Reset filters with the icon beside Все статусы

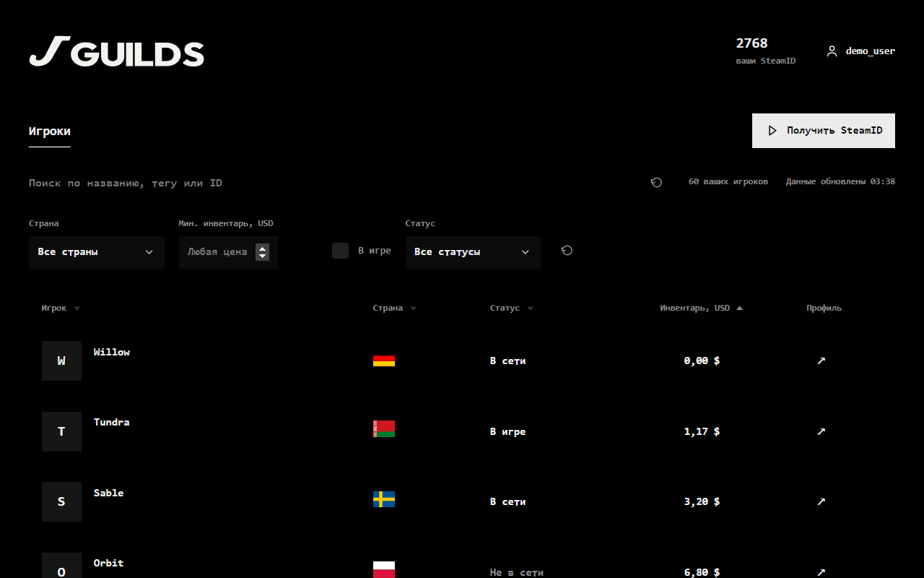click(x=567, y=251)
